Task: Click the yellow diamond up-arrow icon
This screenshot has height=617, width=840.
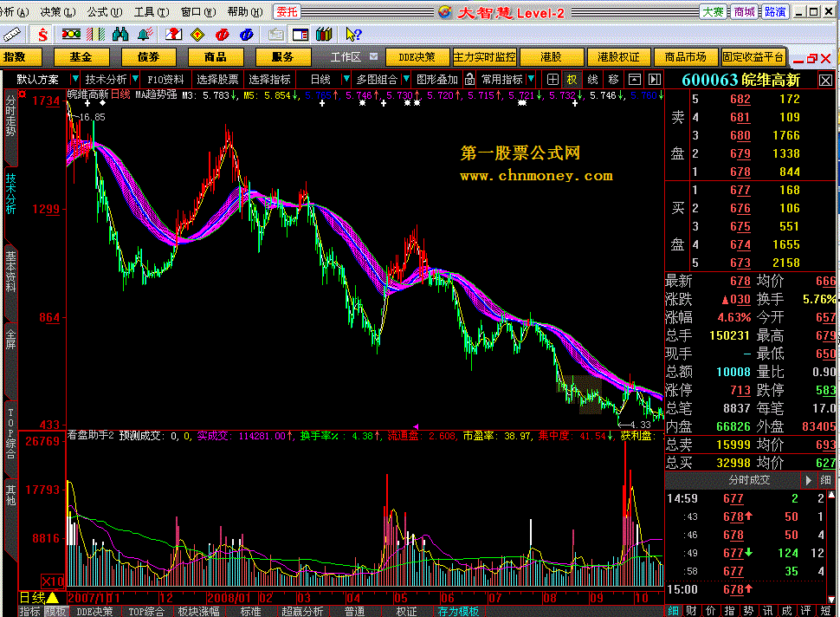Action: pos(197,35)
